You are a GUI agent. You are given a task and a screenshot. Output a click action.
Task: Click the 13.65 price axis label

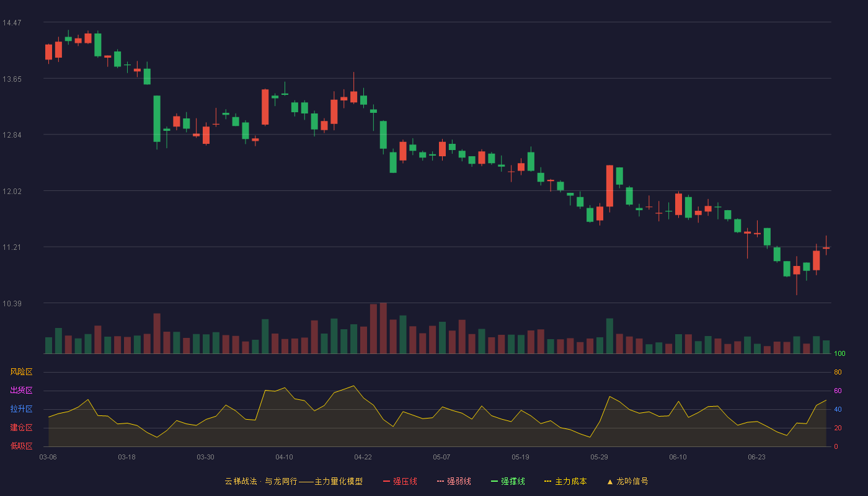click(x=12, y=79)
